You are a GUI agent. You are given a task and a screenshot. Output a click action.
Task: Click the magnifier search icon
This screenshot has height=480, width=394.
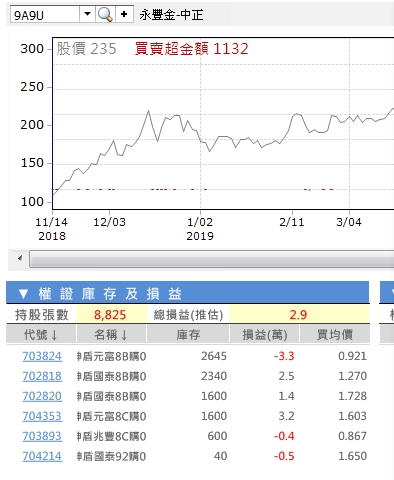click(x=105, y=14)
